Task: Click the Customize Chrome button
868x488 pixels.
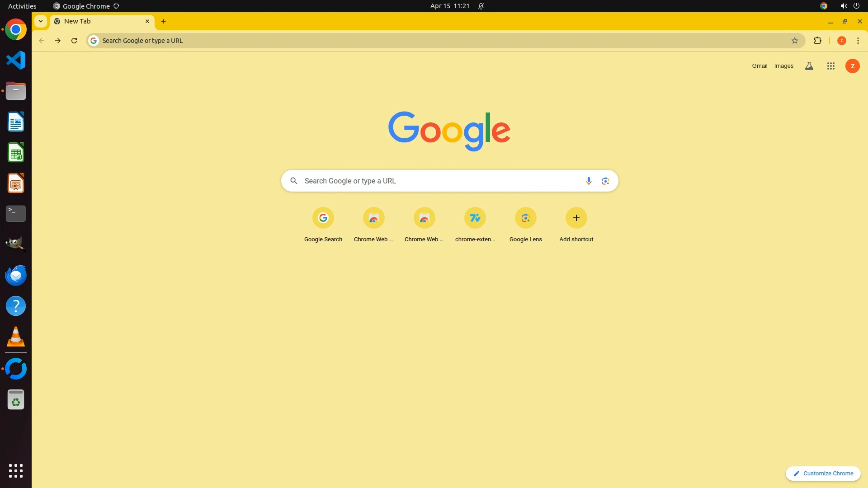Action: coord(823,473)
